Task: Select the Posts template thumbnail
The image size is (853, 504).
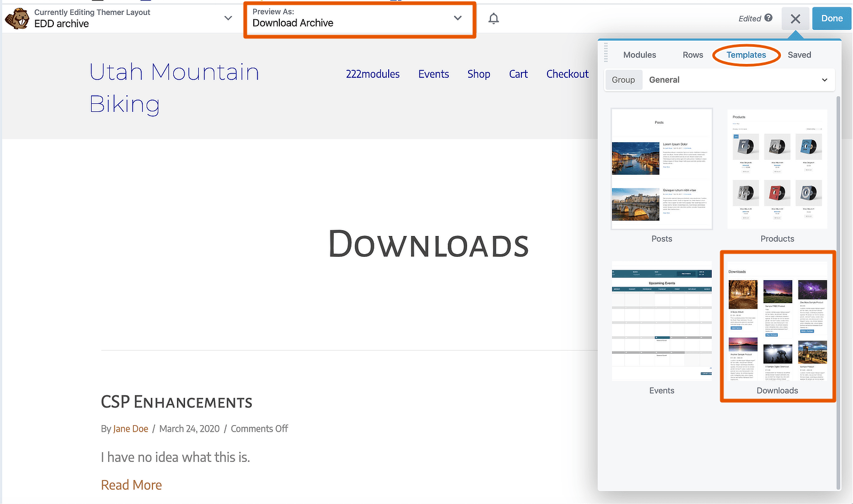Action: [662, 169]
